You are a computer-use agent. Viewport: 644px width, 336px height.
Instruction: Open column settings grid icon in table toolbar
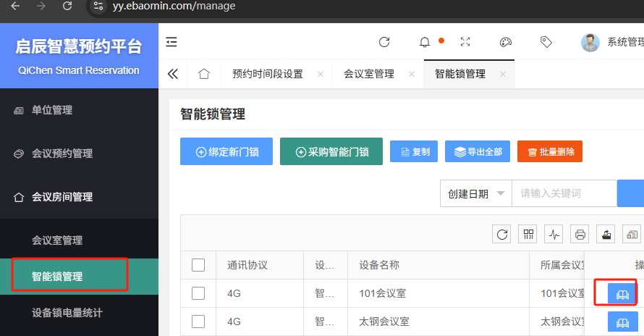529,234
